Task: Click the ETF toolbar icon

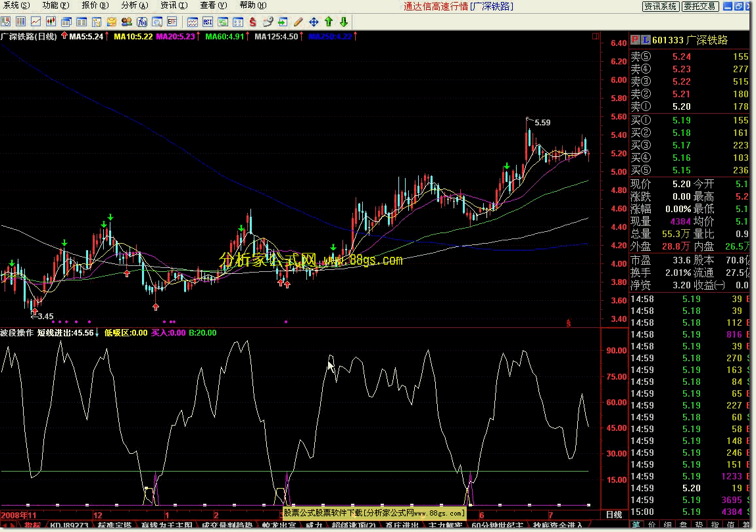Action: point(172,22)
